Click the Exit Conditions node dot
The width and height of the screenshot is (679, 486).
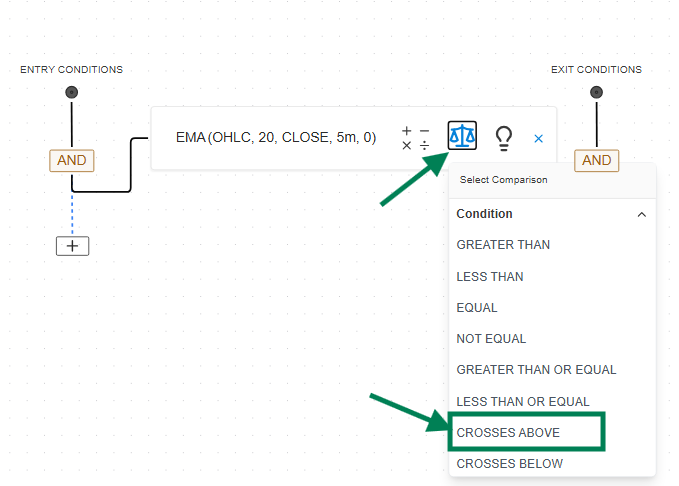[596, 92]
